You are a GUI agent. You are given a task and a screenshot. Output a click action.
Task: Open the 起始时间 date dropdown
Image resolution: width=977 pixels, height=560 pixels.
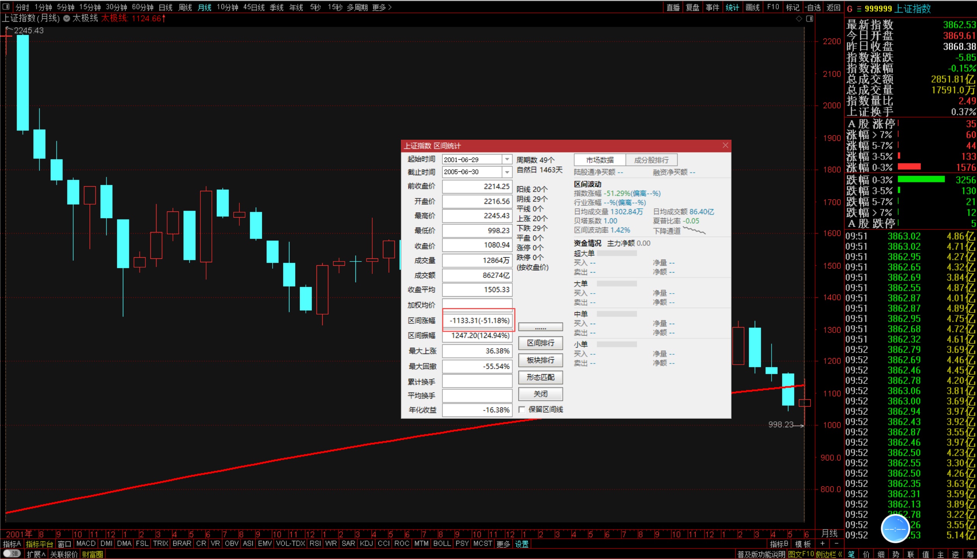click(507, 160)
